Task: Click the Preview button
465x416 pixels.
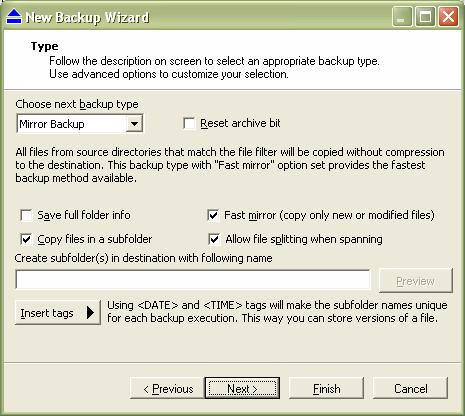Action: (x=416, y=281)
